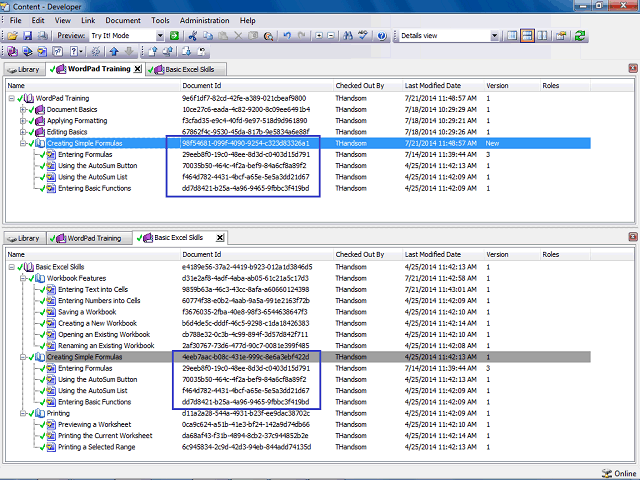Image resolution: width=640 pixels, height=480 pixels.
Task: Switch to Basic Excel Skills tab in upper pane
Action: (x=186, y=70)
